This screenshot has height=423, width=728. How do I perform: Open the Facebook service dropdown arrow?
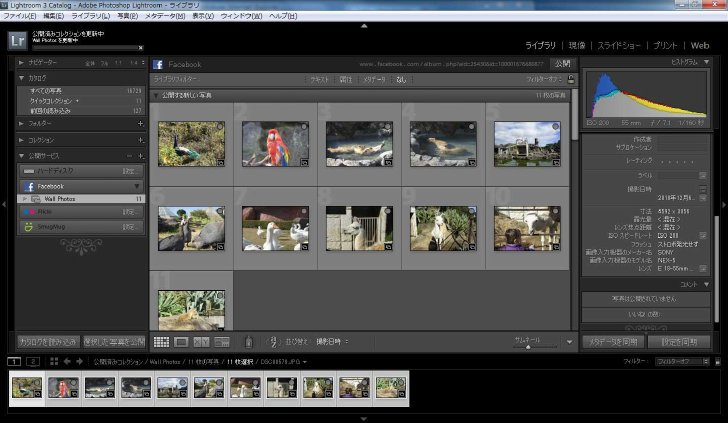[x=136, y=186]
